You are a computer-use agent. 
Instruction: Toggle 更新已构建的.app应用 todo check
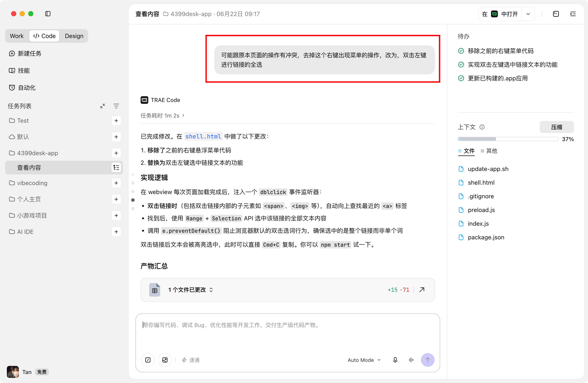[461, 78]
